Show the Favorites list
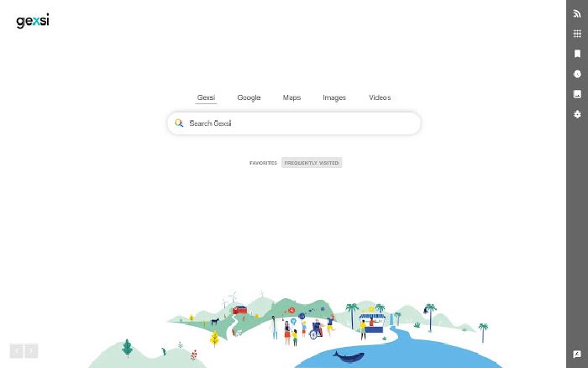This screenshot has width=588, height=368. pos(263,163)
